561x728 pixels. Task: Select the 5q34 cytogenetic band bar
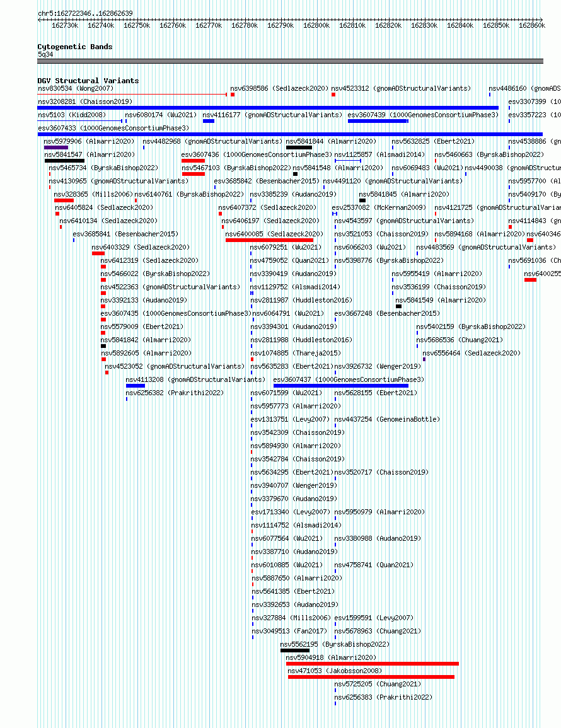tap(290, 61)
